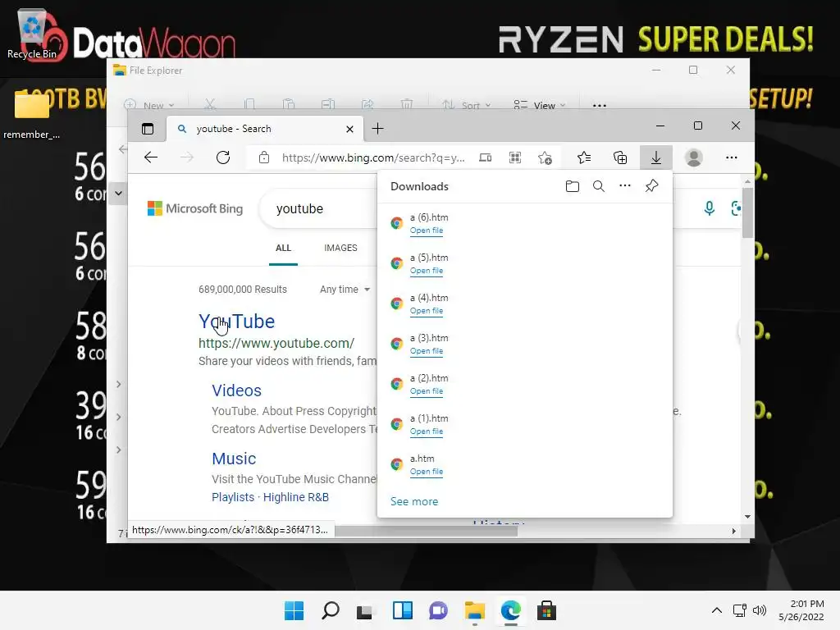Open the Windows Start menu
The width and height of the screenshot is (840, 630).
pos(294,610)
